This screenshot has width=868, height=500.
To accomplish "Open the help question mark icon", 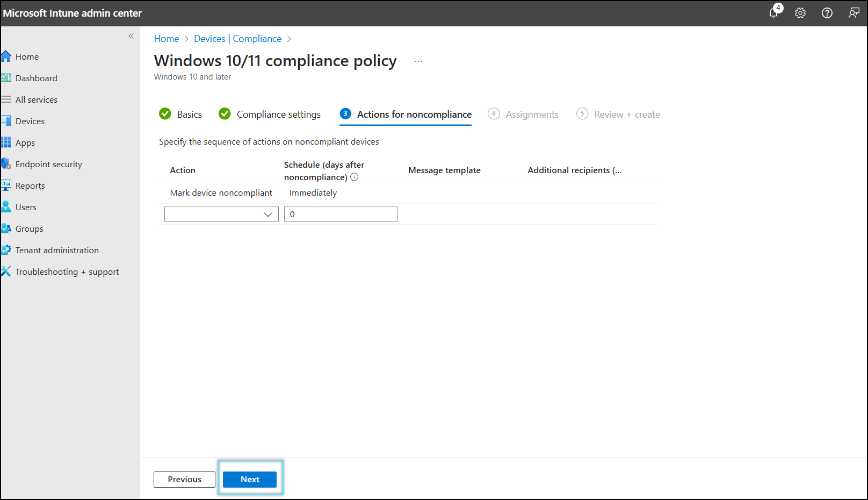I will (x=827, y=13).
